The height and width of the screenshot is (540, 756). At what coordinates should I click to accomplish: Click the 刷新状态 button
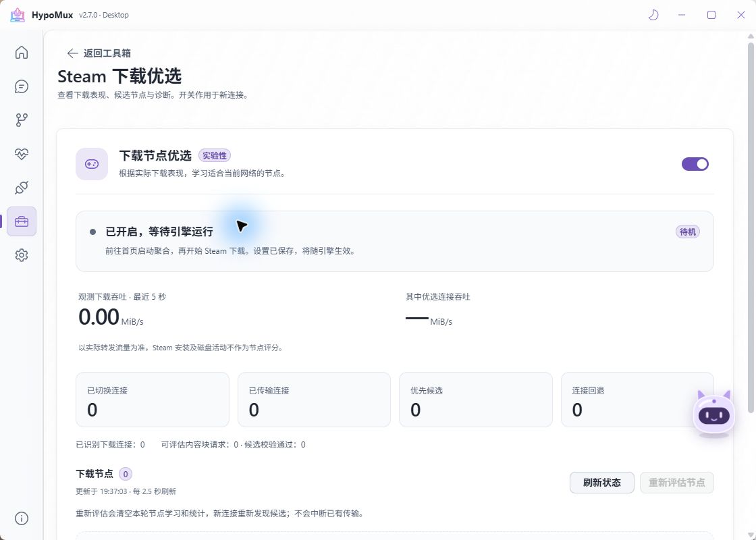click(601, 483)
